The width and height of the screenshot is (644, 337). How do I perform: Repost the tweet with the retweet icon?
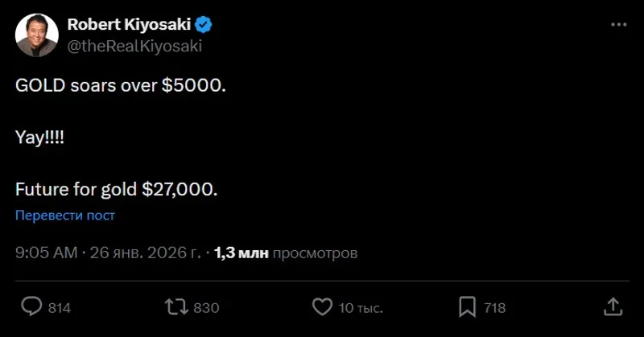click(175, 306)
